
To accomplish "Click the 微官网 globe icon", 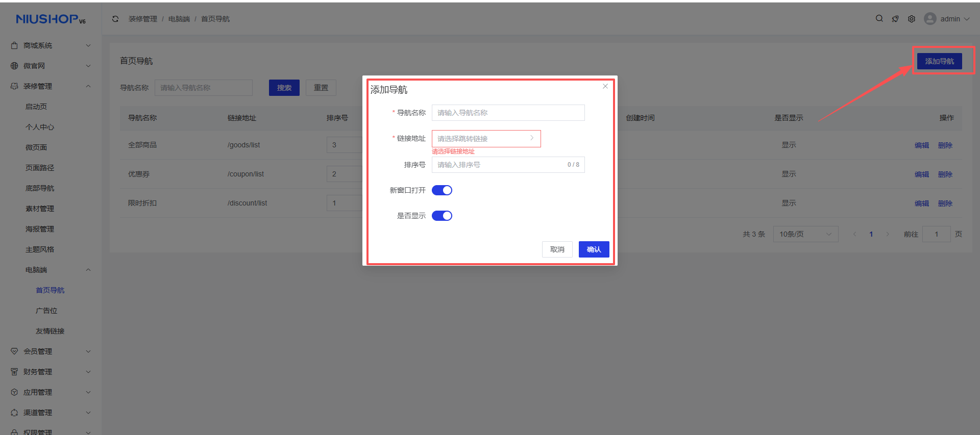I will [14, 66].
